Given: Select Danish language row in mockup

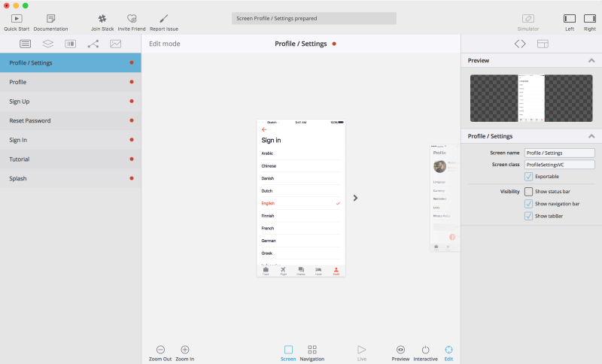Looking at the screenshot, I should coord(300,178).
